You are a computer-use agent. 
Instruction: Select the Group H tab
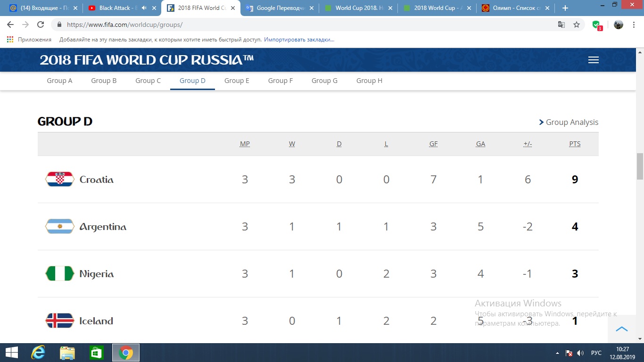point(369,81)
